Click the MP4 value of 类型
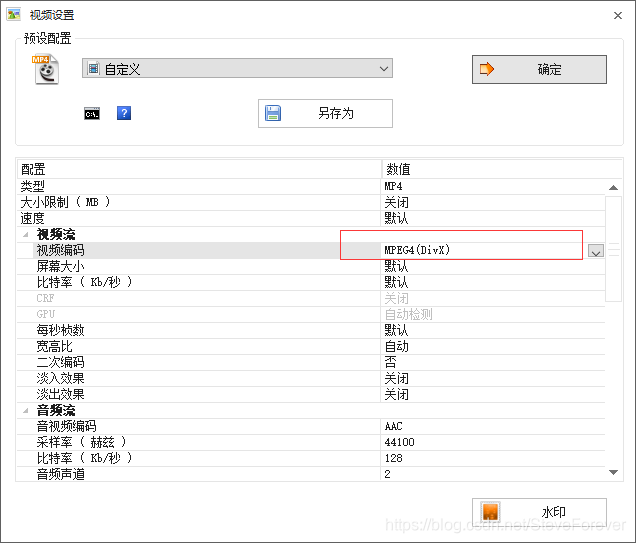Screen dimensions: 636x543 click(x=393, y=187)
